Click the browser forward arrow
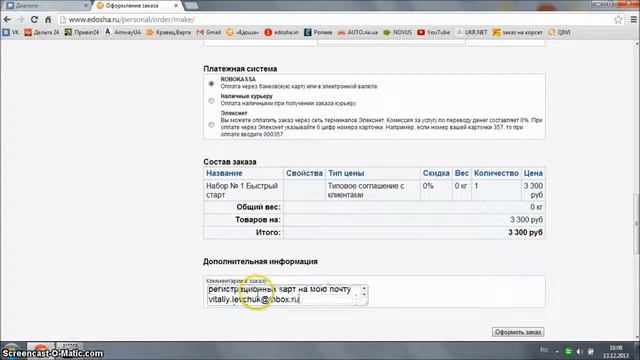 tap(20, 19)
